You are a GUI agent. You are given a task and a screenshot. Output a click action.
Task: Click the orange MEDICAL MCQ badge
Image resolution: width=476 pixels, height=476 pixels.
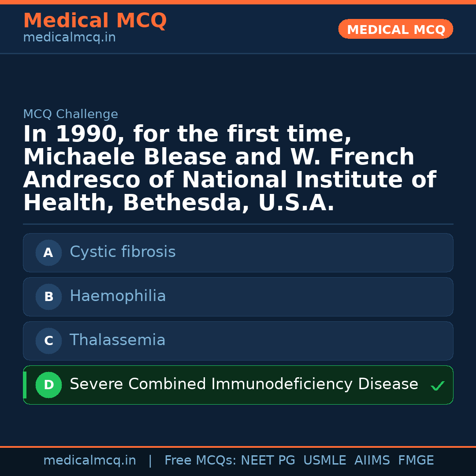point(396,29)
